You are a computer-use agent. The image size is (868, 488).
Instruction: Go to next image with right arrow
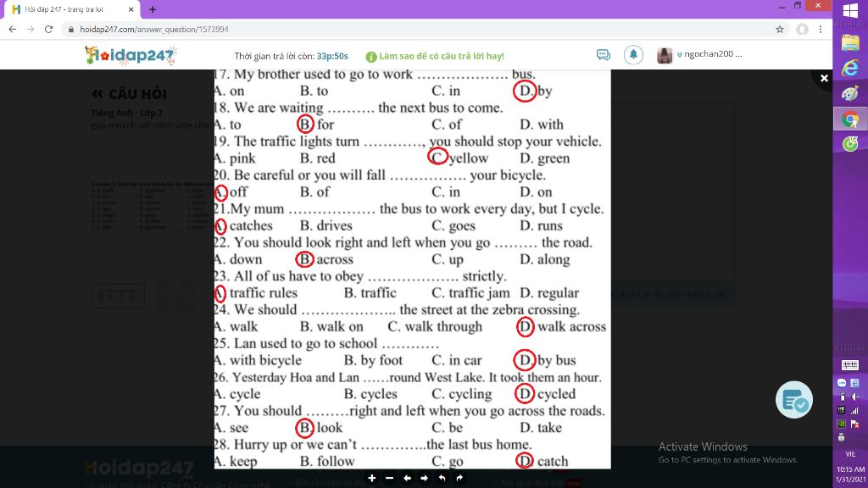424,478
